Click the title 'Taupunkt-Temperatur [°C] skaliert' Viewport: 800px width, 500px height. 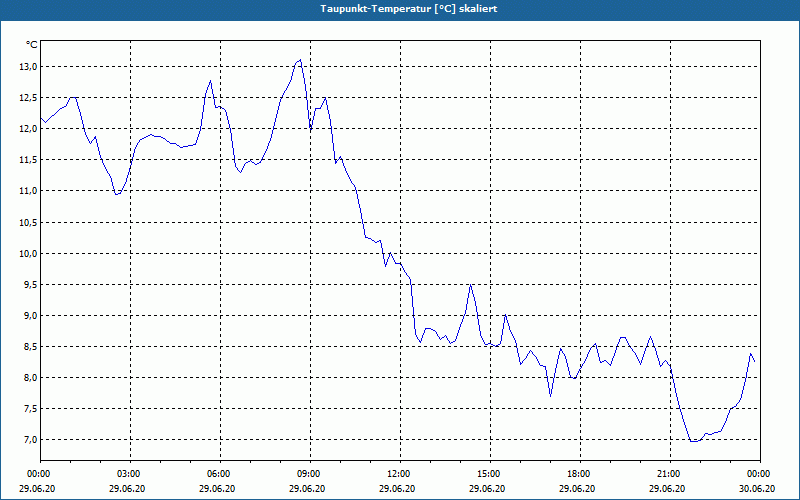coord(409,9)
